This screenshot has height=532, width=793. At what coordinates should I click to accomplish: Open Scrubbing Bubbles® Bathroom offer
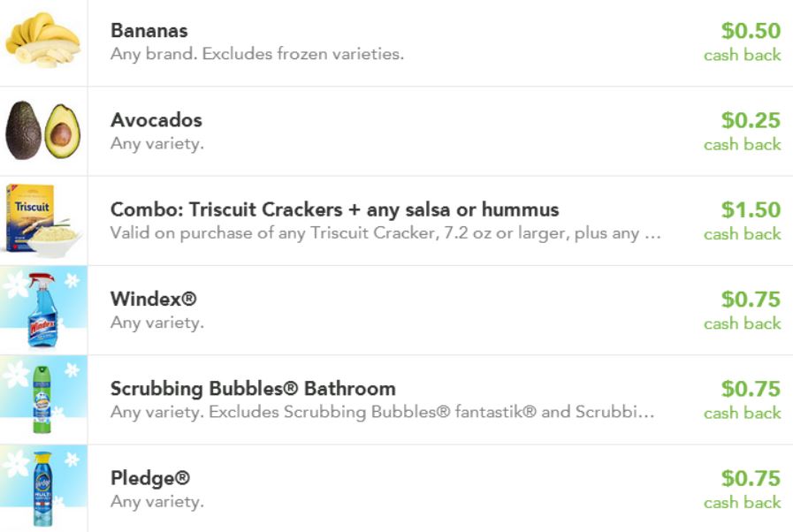pyautogui.click(x=252, y=389)
